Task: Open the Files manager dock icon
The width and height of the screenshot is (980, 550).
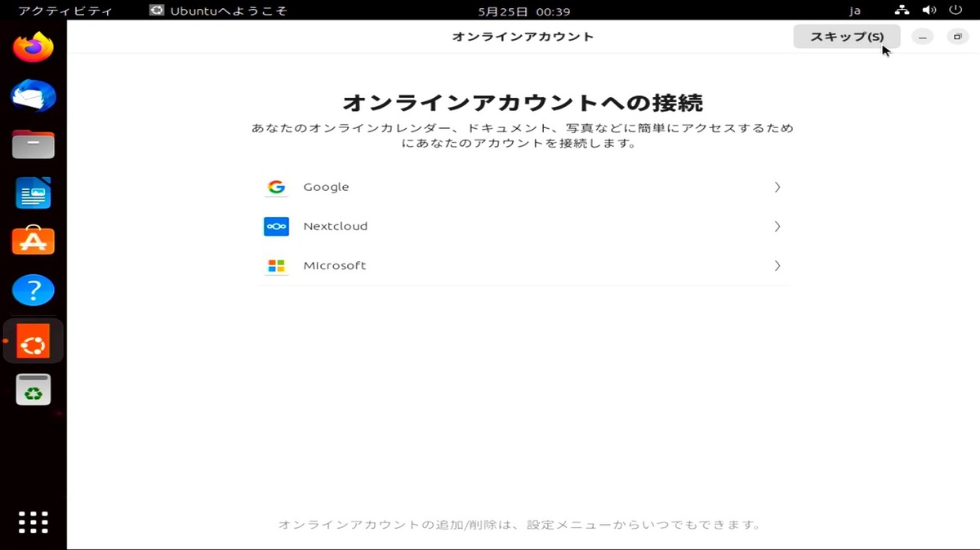Action: tap(33, 144)
